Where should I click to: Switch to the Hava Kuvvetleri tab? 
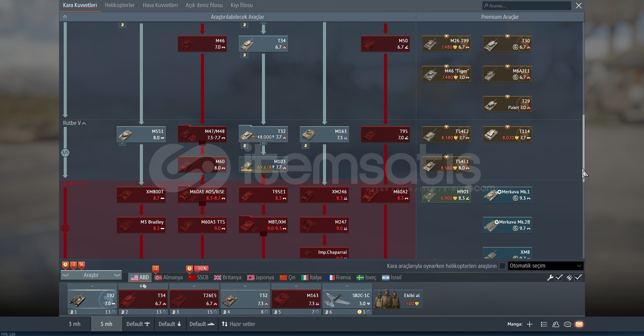coord(160,5)
